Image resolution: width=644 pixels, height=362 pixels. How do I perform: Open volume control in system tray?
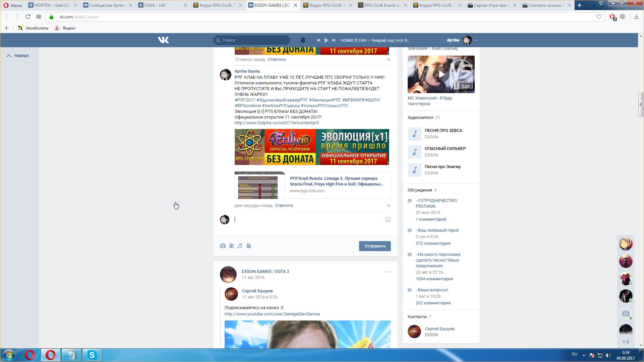coord(608,355)
